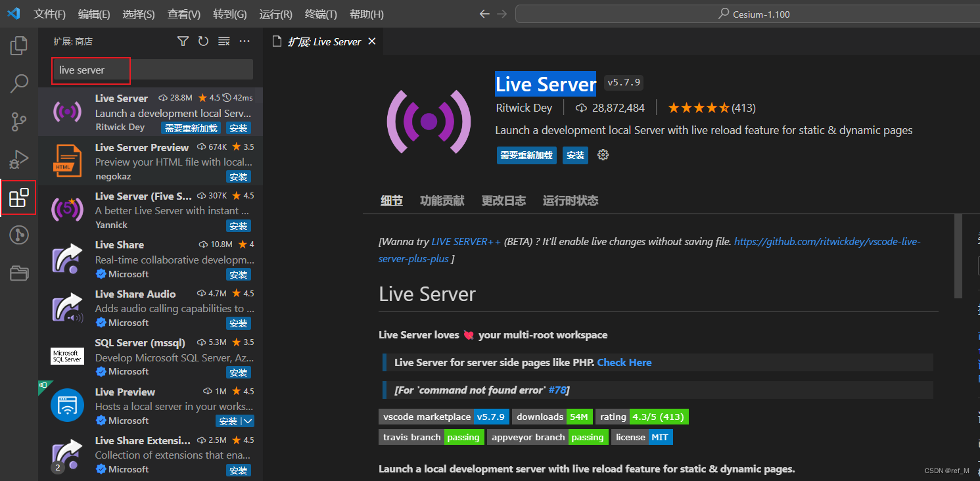
Task: Open the Run and Debug view
Action: coord(18,159)
